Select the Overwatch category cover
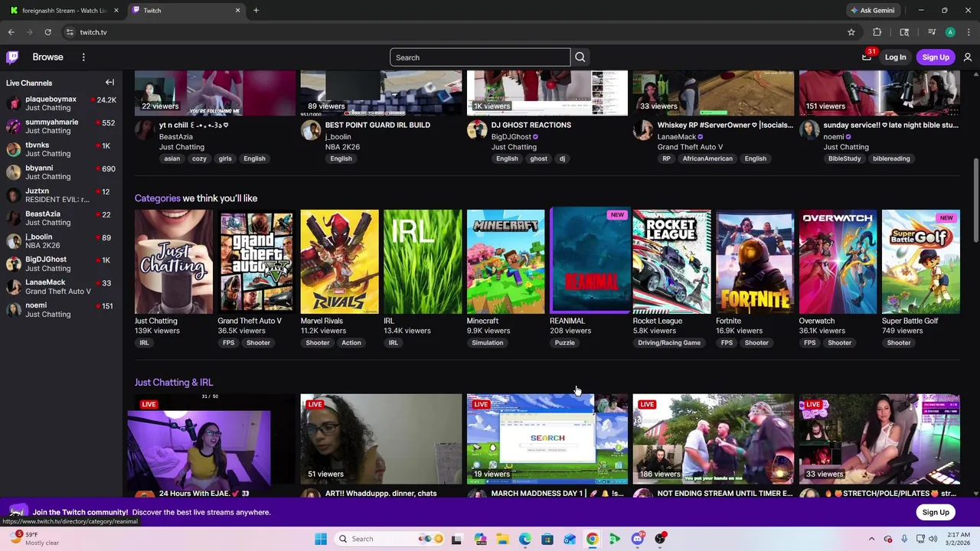This screenshot has height=551, width=980. (x=838, y=262)
